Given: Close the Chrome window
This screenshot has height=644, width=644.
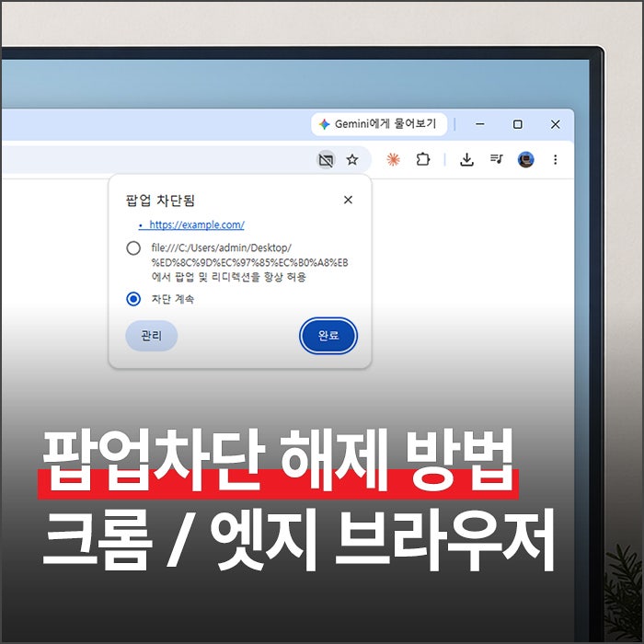Looking at the screenshot, I should pos(556,124).
